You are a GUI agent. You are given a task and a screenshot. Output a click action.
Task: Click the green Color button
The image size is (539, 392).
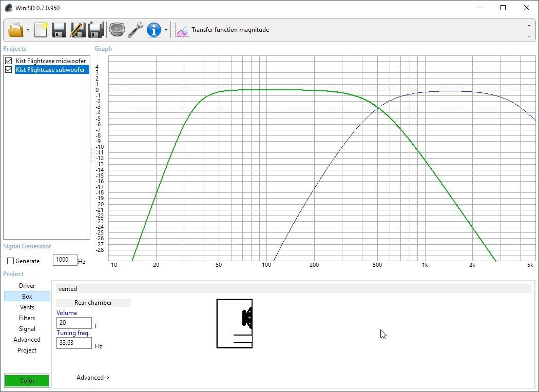(x=27, y=380)
